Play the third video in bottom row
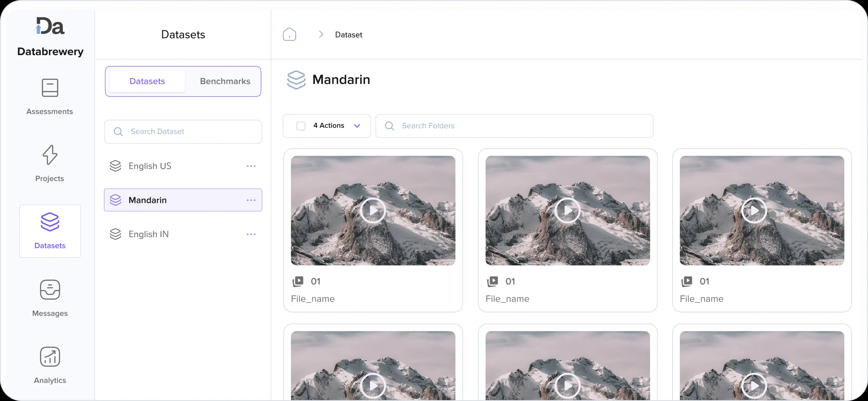 click(x=754, y=386)
